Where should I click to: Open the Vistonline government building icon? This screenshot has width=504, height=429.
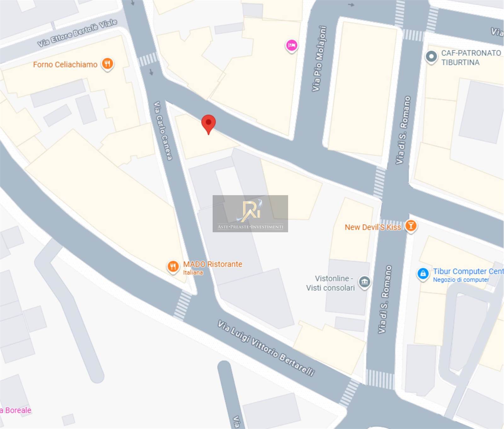coord(364,282)
